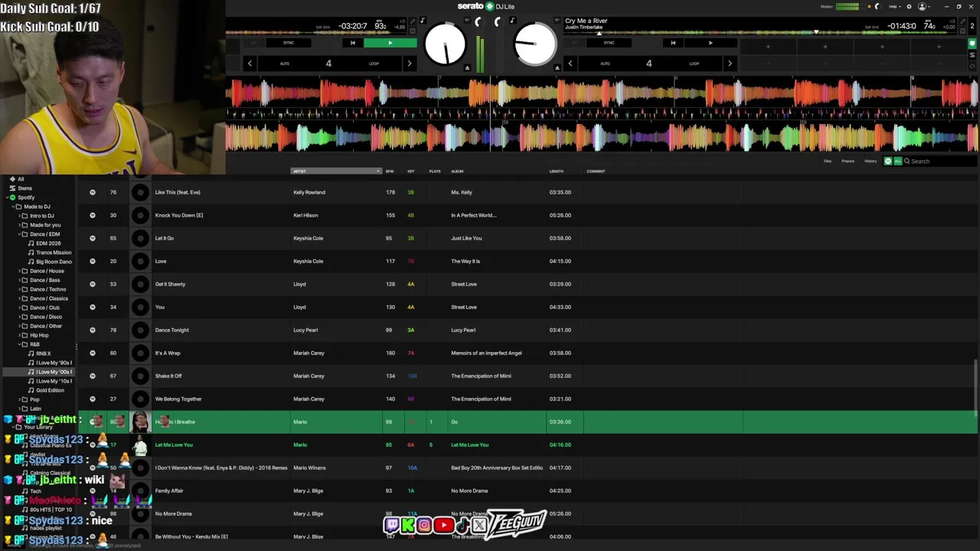Viewport: 980px width, 551px height.
Task: Toggle auto loop on the right deck
Action: 605,64
